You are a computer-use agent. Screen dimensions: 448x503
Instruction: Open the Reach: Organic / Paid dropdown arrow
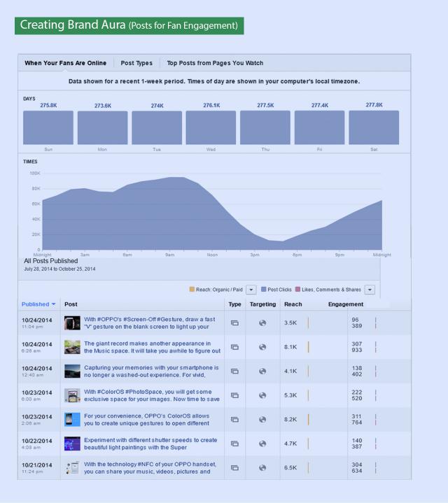click(x=250, y=290)
